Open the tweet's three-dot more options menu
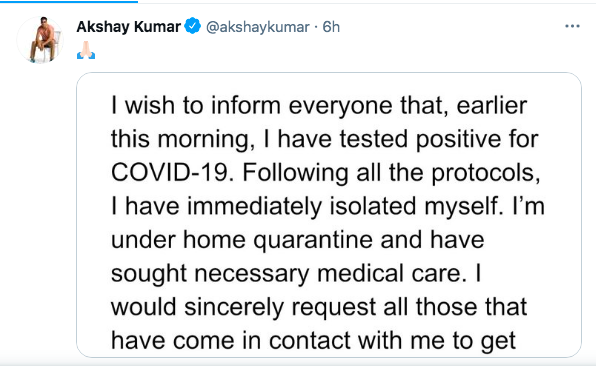This screenshot has height=366, width=596. [x=572, y=26]
